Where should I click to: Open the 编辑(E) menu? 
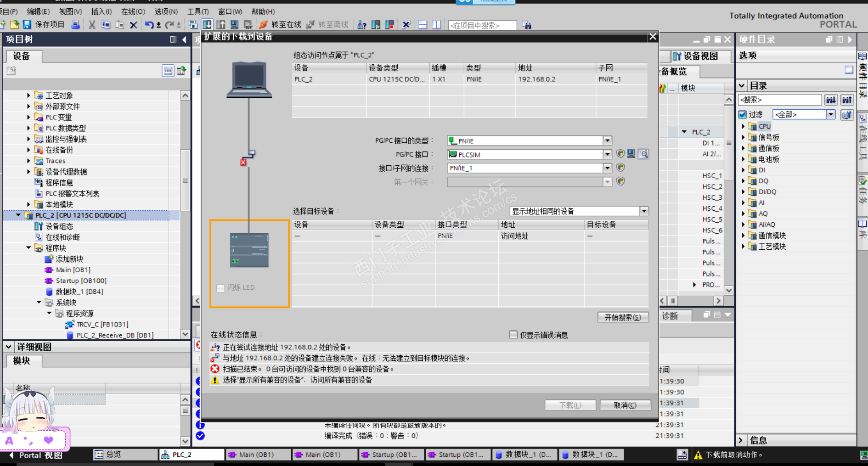coord(38,11)
